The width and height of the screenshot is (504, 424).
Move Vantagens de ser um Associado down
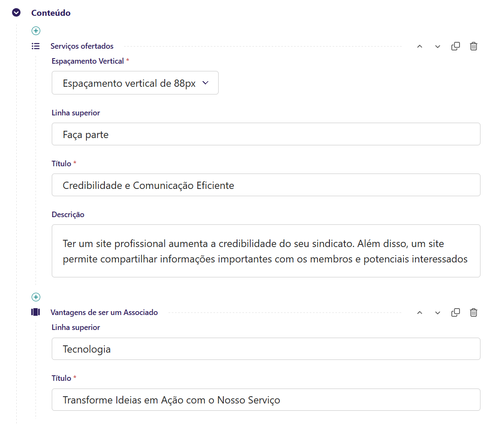437,313
